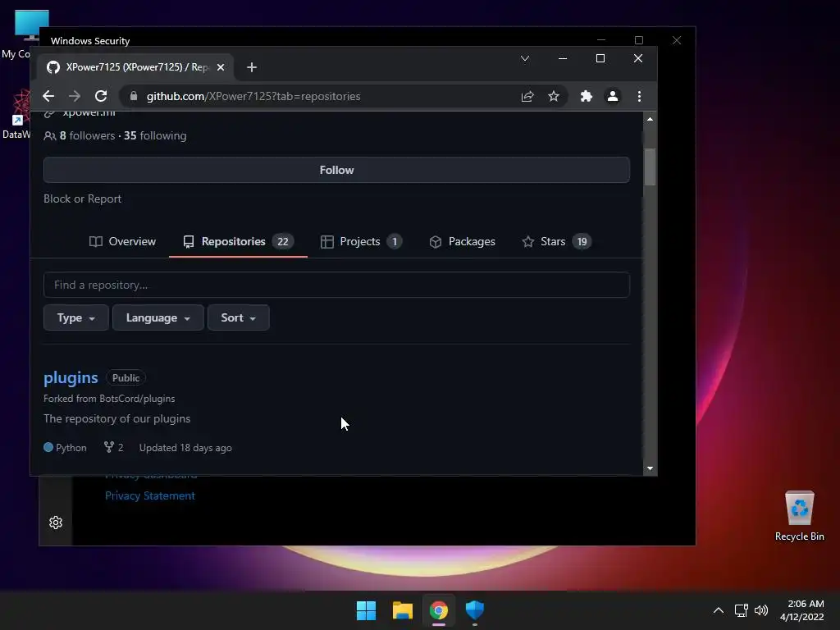Click the site lock icon in the address bar
This screenshot has height=630, width=840.
[134, 96]
